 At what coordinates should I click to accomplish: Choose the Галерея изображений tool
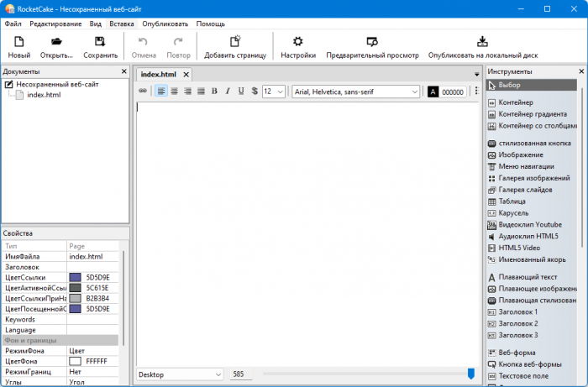(x=533, y=178)
